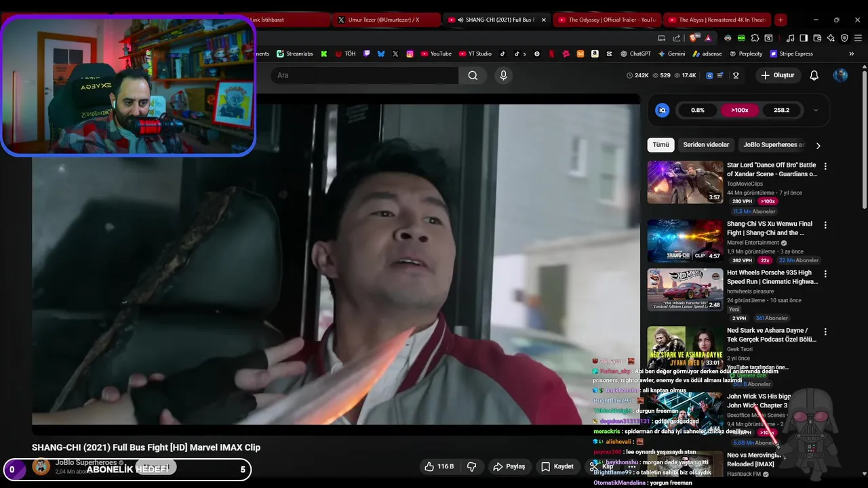Open the Brave VPN shield icon
Viewport: 868px width, 488px height.
pyautogui.click(x=844, y=38)
